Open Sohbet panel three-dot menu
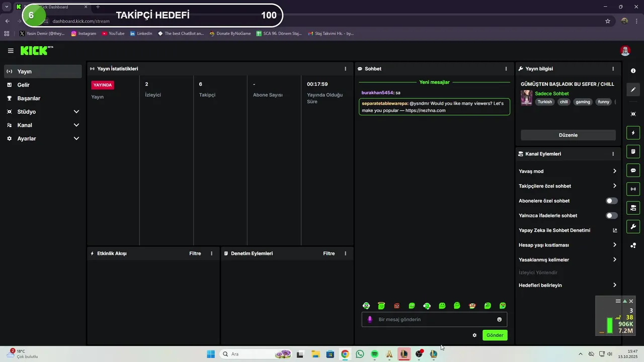This screenshot has width=644, height=362. (506, 69)
